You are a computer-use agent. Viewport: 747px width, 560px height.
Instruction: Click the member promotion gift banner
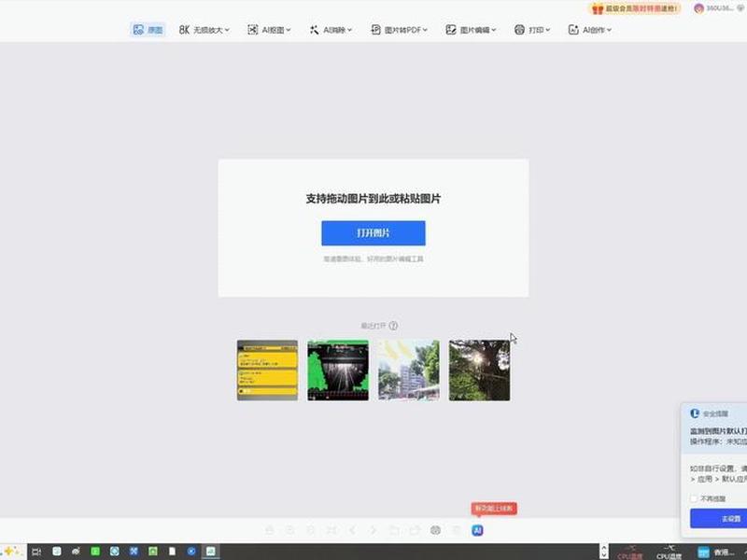click(635, 8)
